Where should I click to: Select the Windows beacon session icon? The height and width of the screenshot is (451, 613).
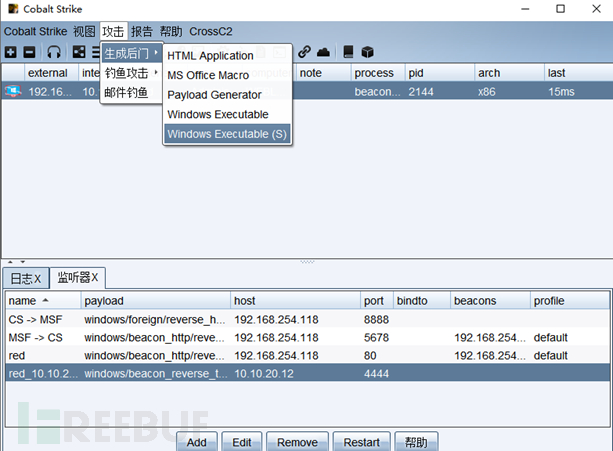coord(13,91)
